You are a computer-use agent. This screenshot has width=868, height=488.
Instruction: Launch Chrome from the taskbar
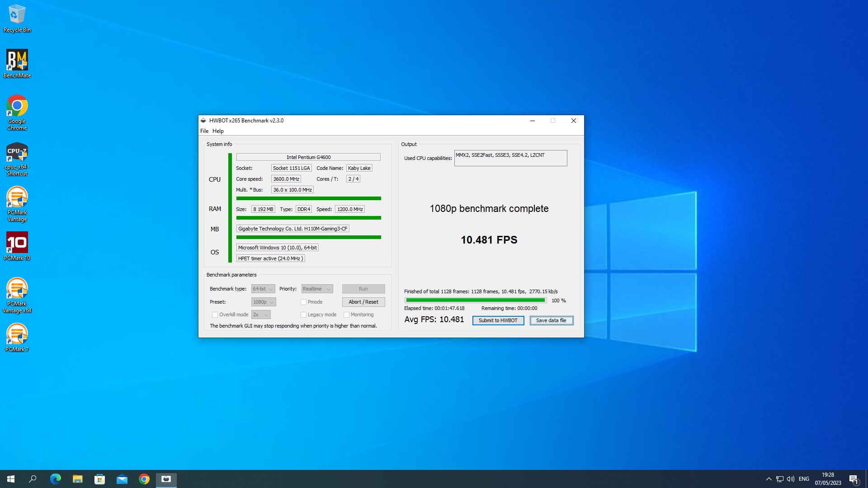(x=144, y=479)
